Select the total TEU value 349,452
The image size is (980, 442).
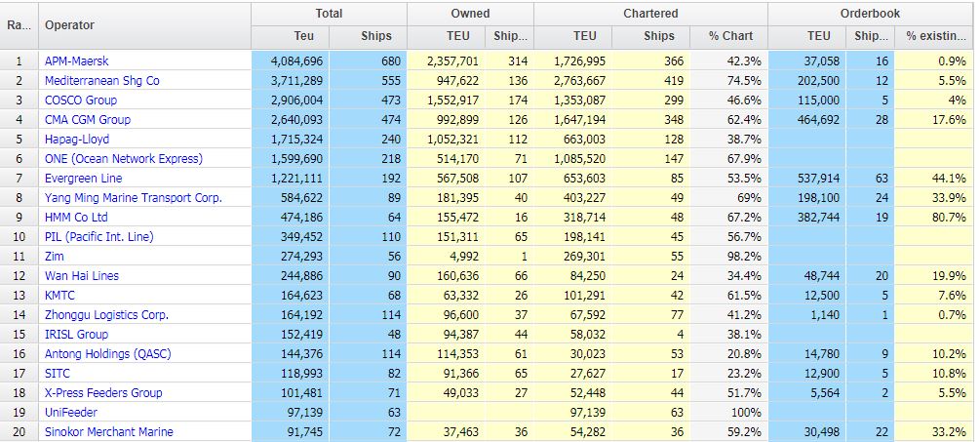point(302,236)
